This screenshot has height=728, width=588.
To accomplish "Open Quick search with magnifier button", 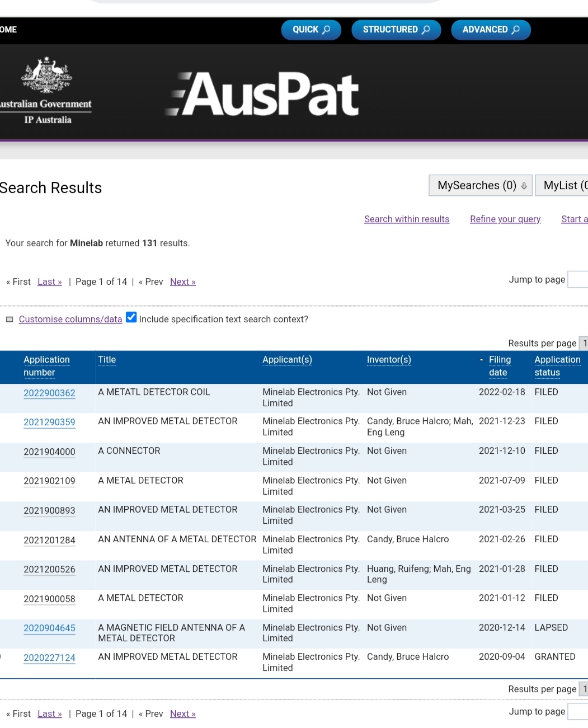I will [311, 30].
